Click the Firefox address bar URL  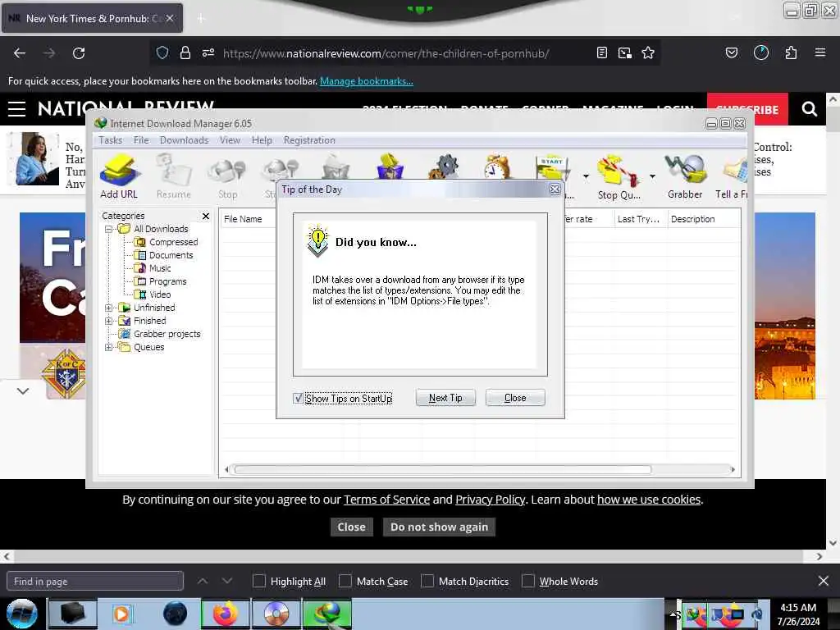pyautogui.click(x=386, y=53)
